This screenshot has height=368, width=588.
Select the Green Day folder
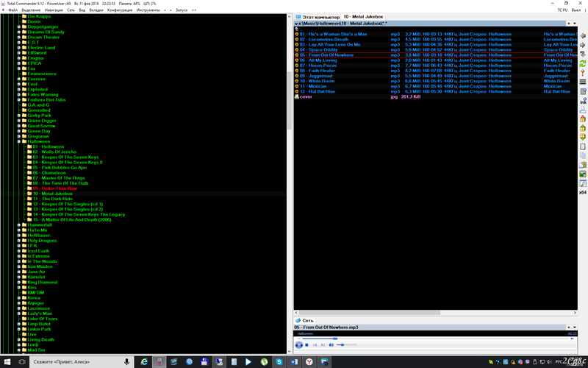(x=39, y=131)
